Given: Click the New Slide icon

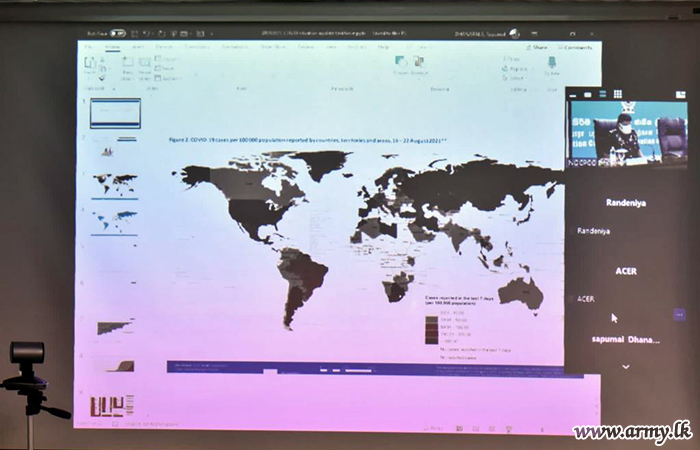Looking at the screenshot, I should point(128,67).
